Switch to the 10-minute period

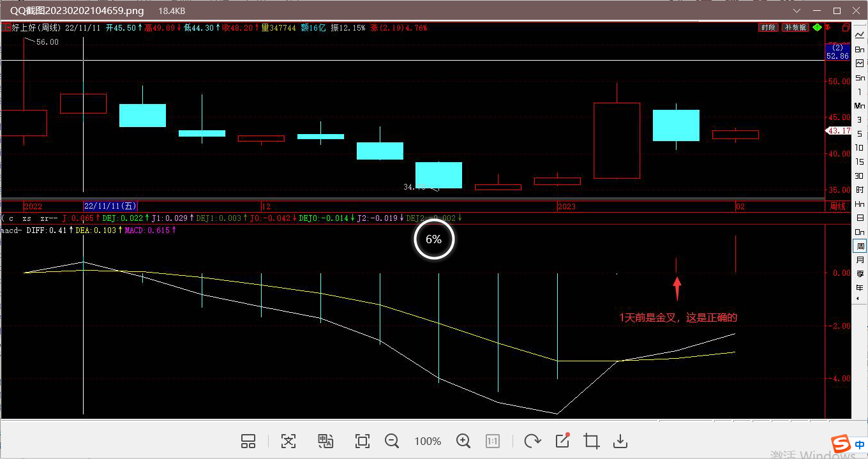tap(860, 147)
